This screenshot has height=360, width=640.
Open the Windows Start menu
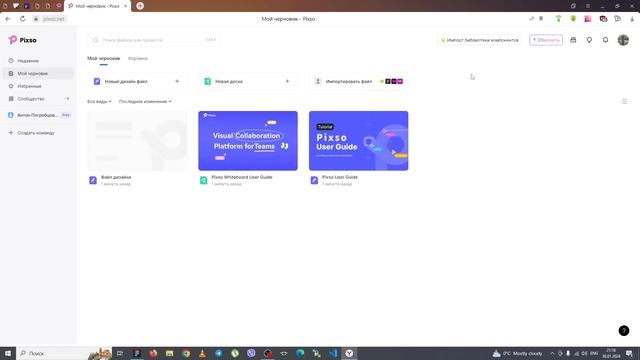point(8,353)
